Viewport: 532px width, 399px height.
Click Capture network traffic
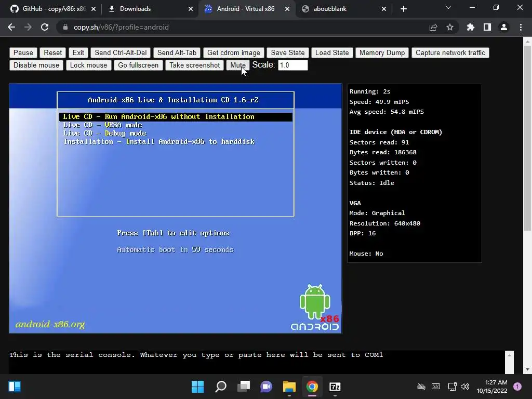coord(450,52)
